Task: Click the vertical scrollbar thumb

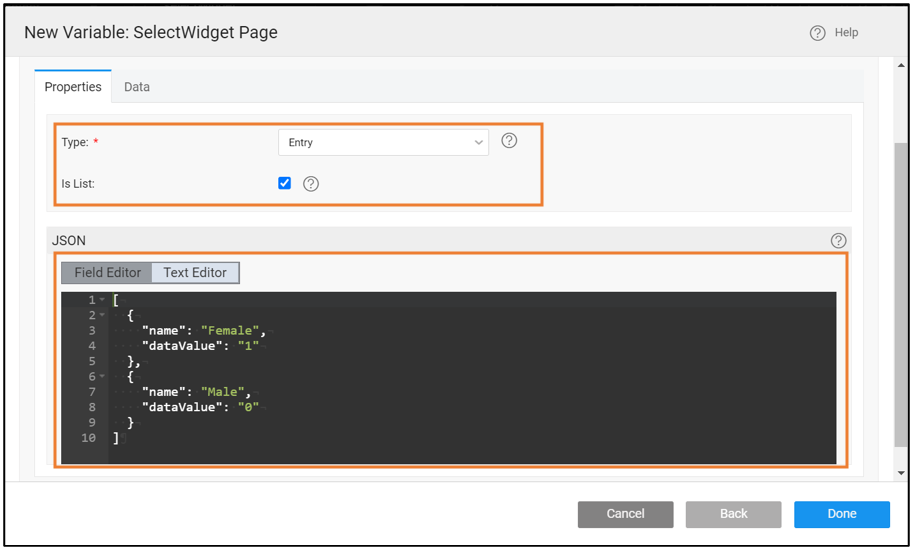Action: [901, 290]
